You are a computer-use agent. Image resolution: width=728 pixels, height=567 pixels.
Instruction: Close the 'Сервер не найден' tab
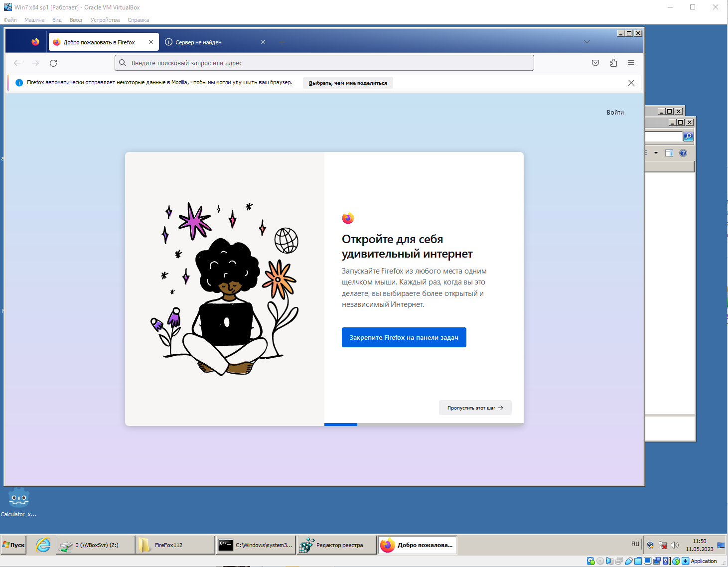263,42
